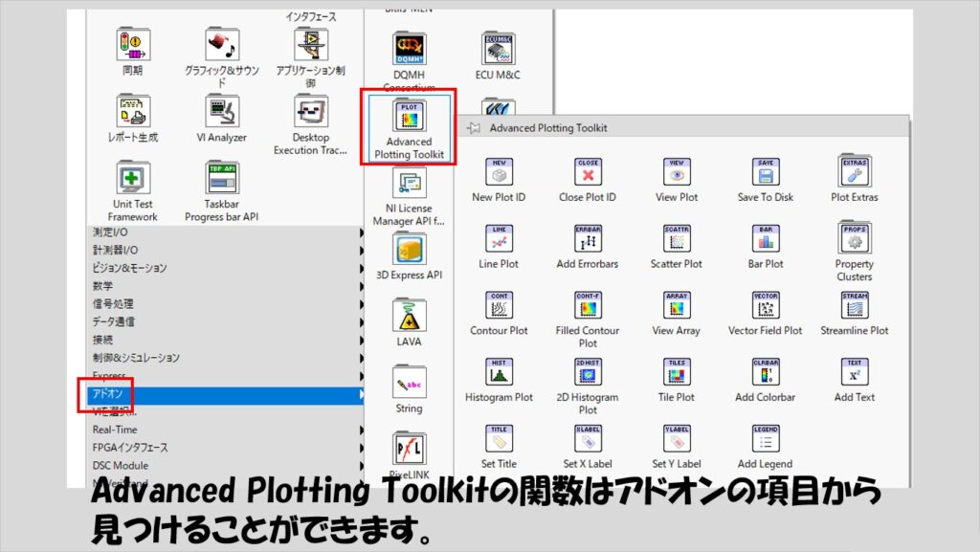Select the Filled Contour Plot icon
Screen dimensions: 980x552
588,306
